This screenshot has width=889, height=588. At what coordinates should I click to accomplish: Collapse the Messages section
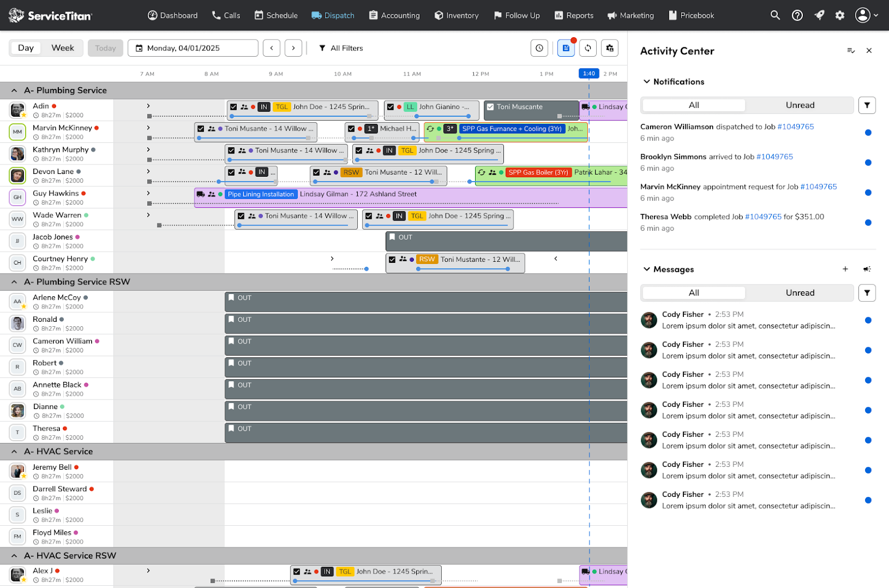tap(647, 269)
